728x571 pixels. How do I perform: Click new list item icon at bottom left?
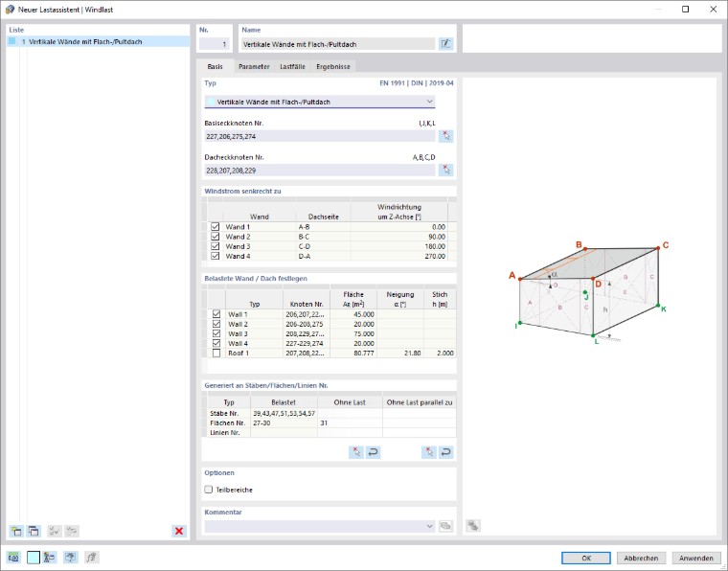click(16, 531)
